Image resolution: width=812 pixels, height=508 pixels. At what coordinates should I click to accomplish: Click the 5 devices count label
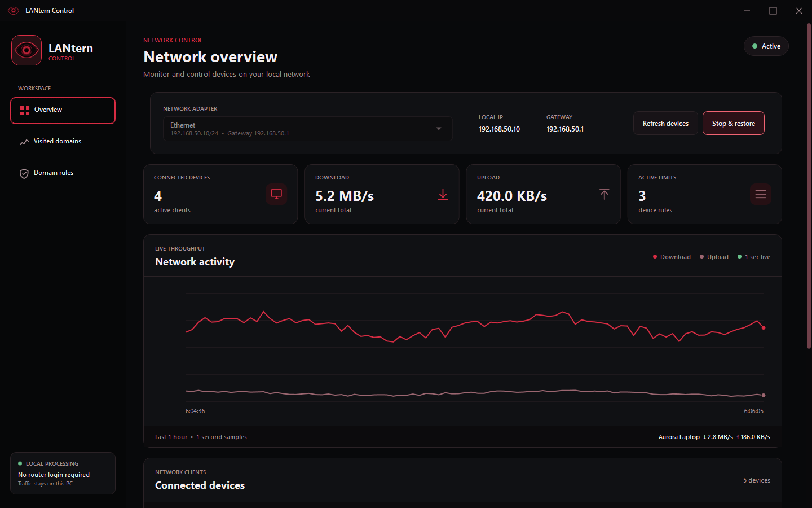click(757, 480)
